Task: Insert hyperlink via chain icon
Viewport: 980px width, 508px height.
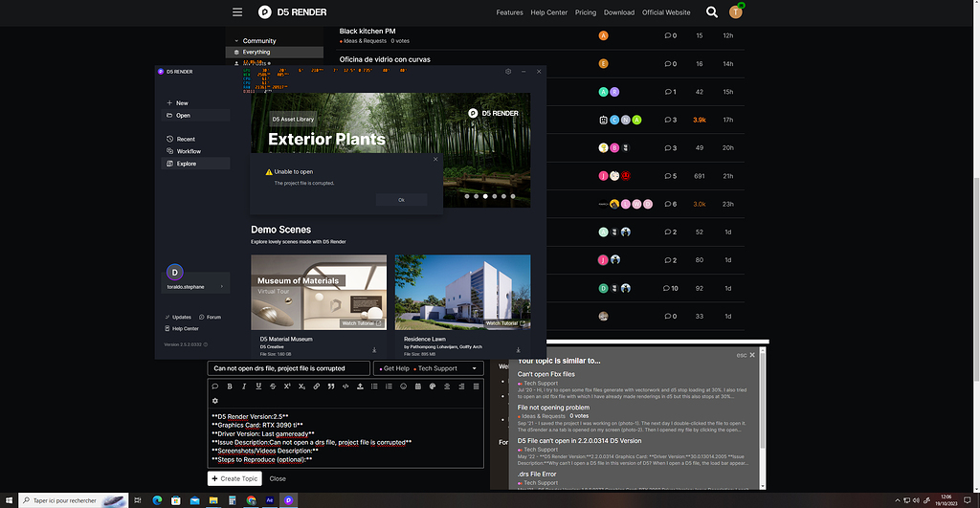Action: coord(316,387)
